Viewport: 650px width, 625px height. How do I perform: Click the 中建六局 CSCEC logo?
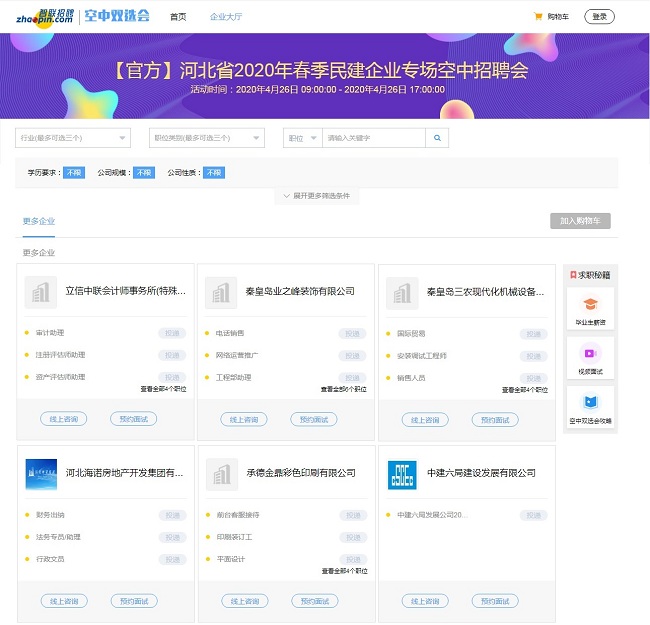click(x=402, y=475)
